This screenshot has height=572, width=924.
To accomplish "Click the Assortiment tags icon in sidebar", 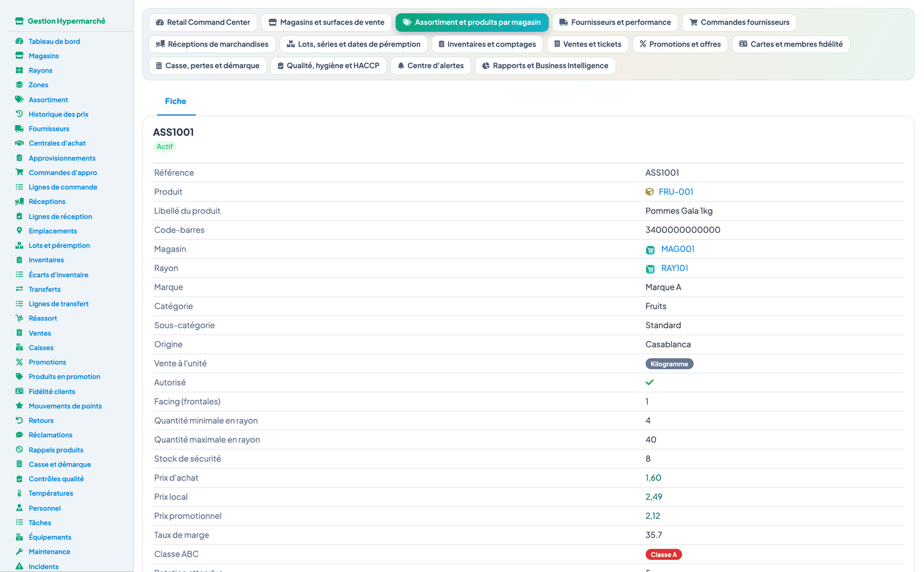I will 19,99.
